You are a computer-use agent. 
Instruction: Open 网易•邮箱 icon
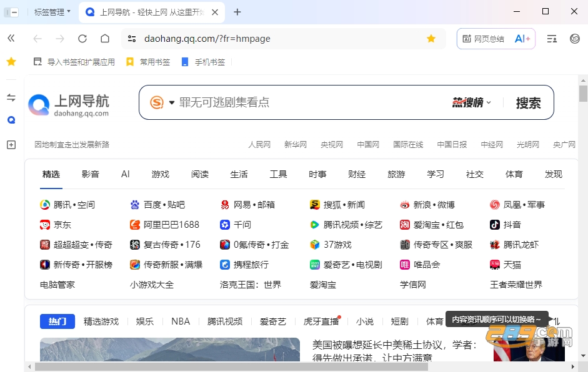coord(224,205)
